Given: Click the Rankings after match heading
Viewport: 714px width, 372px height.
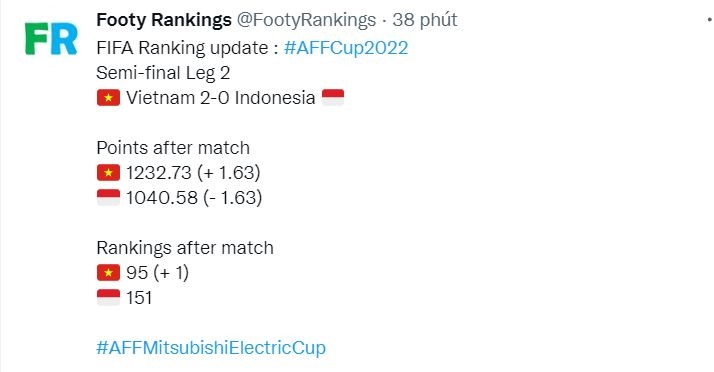Looking at the screenshot, I should (185, 248).
